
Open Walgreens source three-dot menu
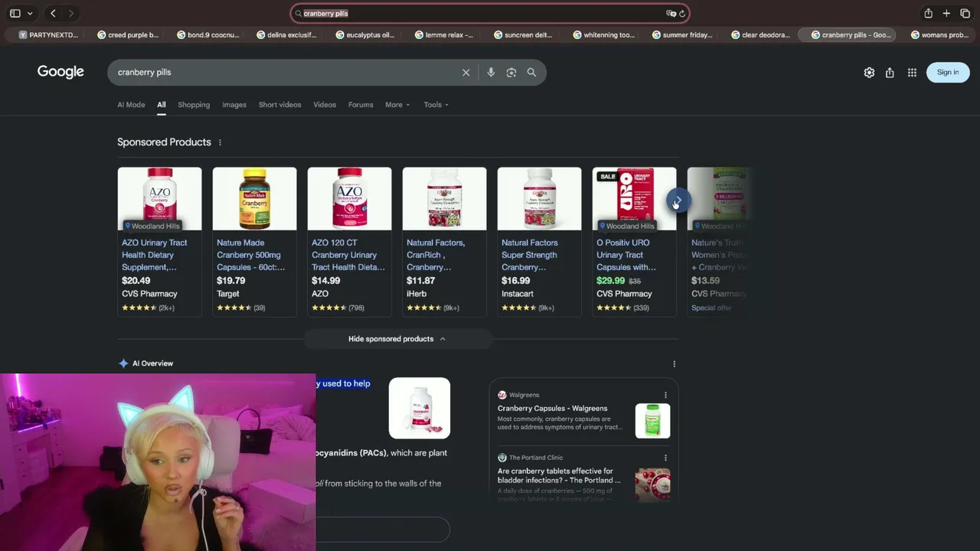tap(665, 396)
